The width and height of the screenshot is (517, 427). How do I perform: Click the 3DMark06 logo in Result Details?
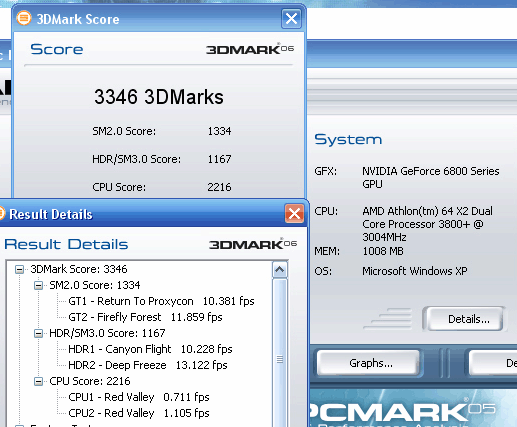click(x=253, y=244)
